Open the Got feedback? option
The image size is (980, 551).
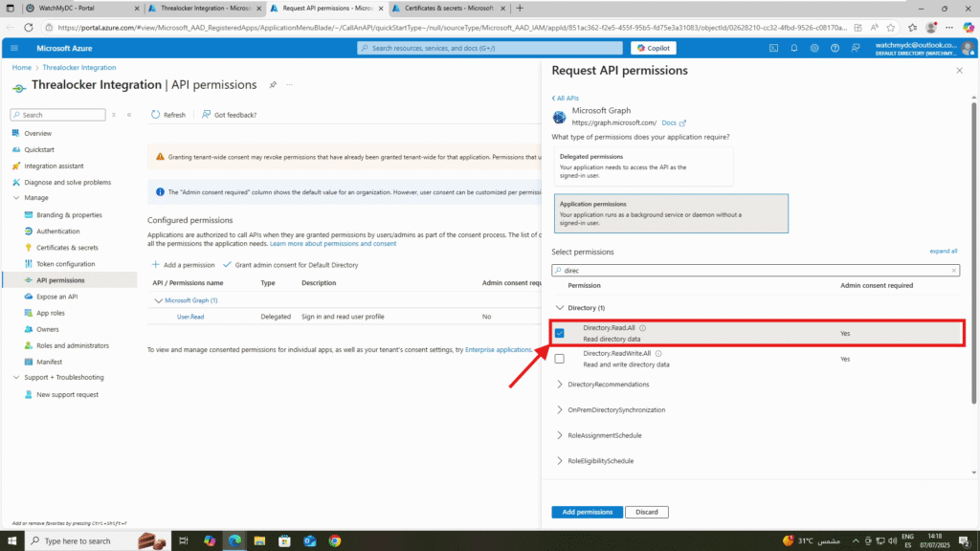229,115
